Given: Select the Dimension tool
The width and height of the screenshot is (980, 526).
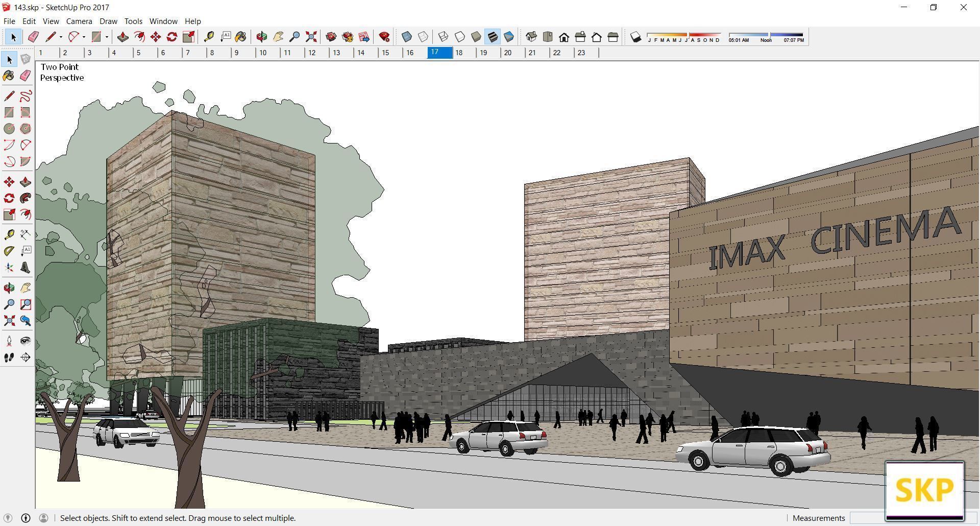Looking at the screenshot, I should pyautogui.click(x=25, y=235).
